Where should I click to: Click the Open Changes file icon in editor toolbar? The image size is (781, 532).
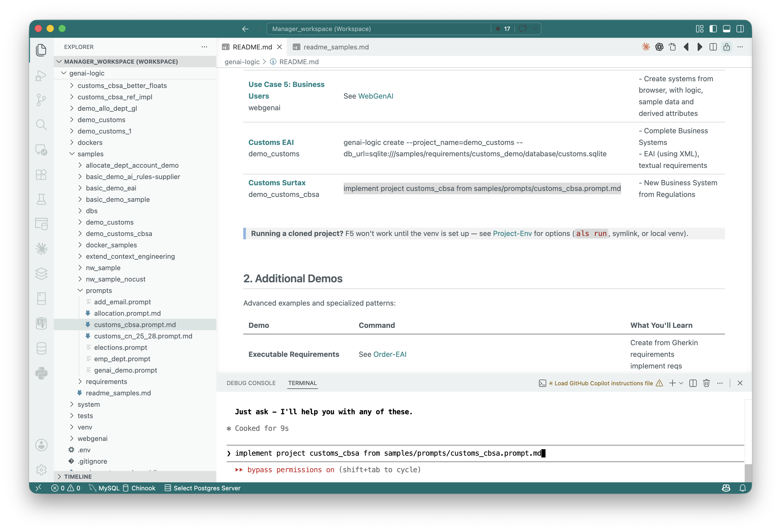[x=673, y=47]
